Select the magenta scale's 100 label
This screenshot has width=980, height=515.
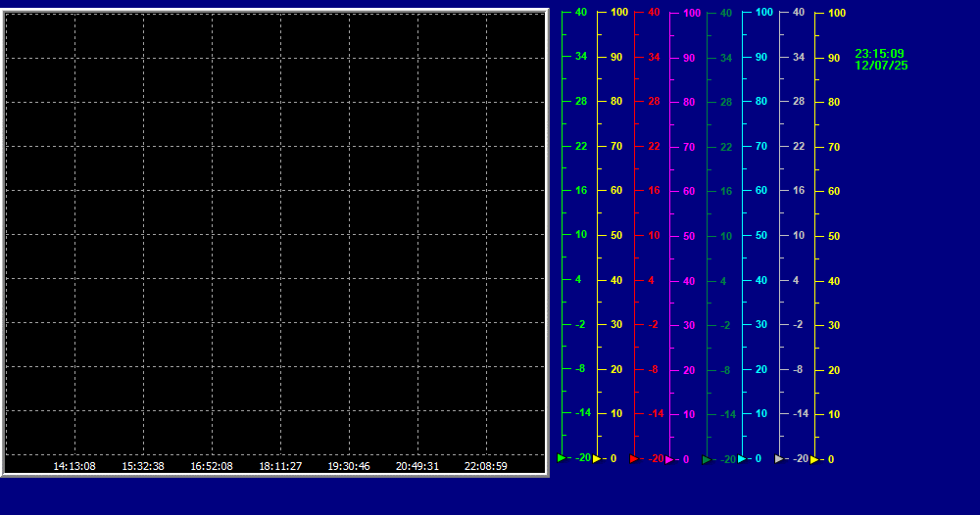pyautogui.click(x=692, y=14)
